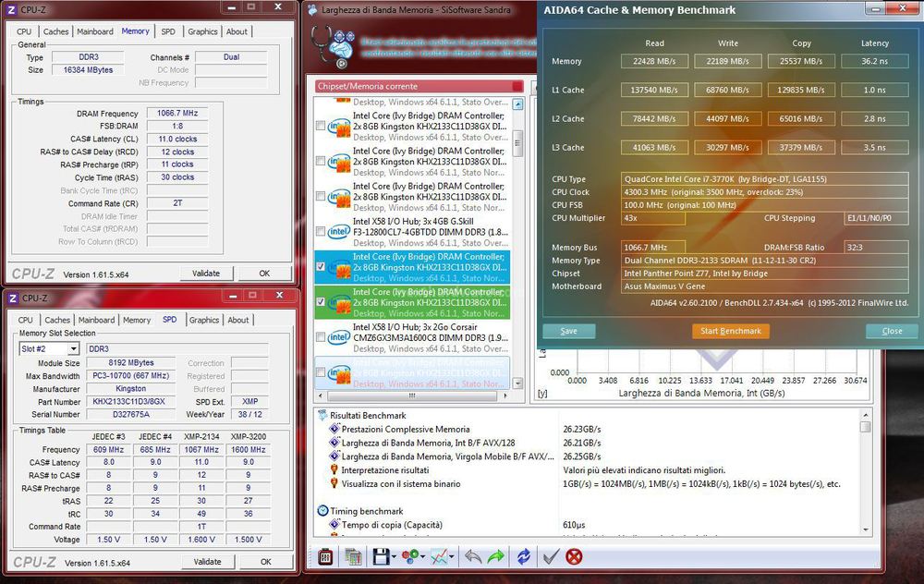Image resolution: width=924 pixels, height=584 pixels.
Task: Click the blue refresh arrows icon in Sandra
Action: click(x=524, y=556)
